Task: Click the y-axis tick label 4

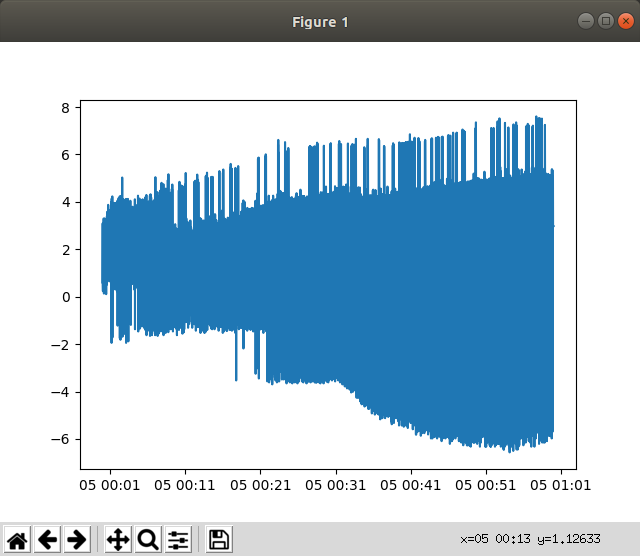Action: (65, 203)
